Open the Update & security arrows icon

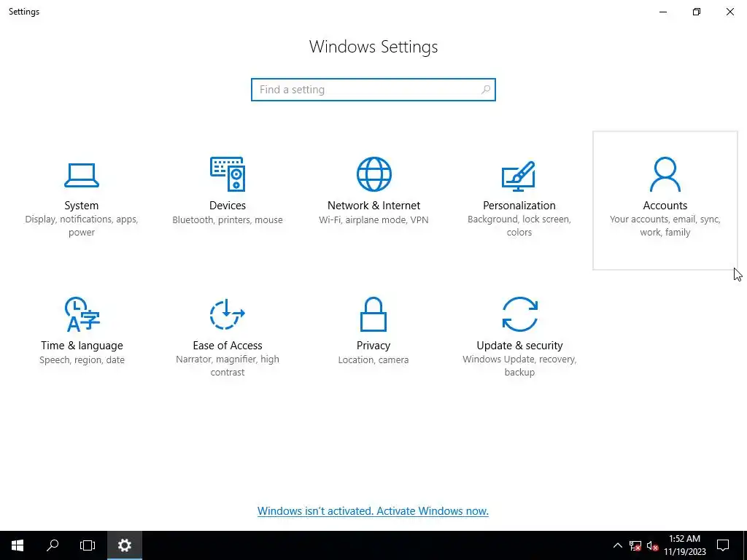coord(519,314)
